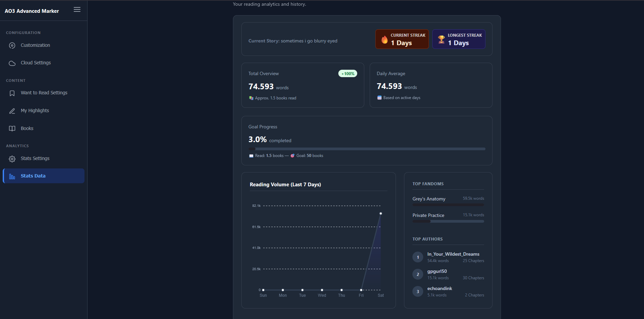This screenshot has height=319, width=644.
Task: Click author gpgurl50 entry
Action: 448,274
